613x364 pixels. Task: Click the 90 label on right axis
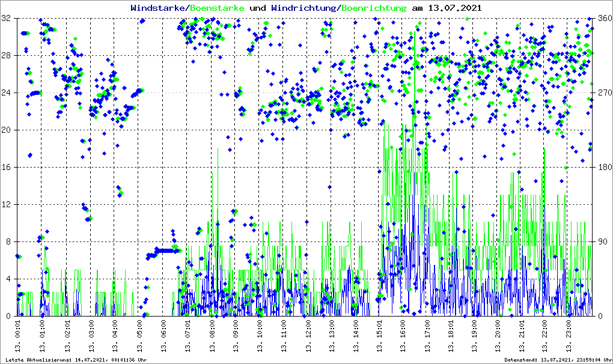tap(601, 241)
